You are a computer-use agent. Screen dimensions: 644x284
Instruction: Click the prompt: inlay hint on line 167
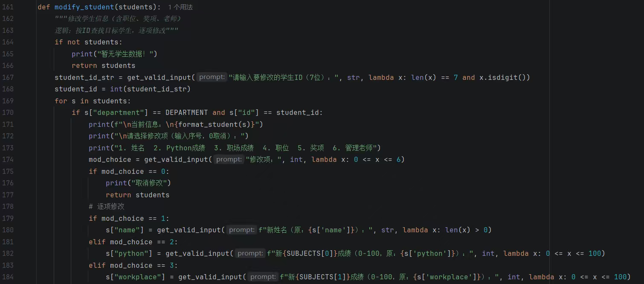coord(212,77)
